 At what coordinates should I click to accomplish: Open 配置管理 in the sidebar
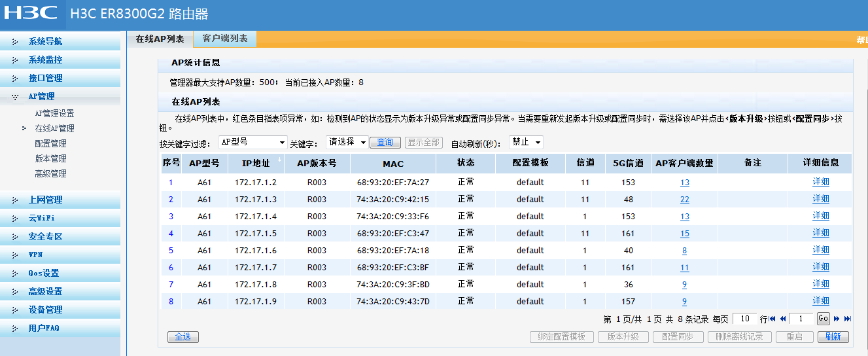point(50,143)
